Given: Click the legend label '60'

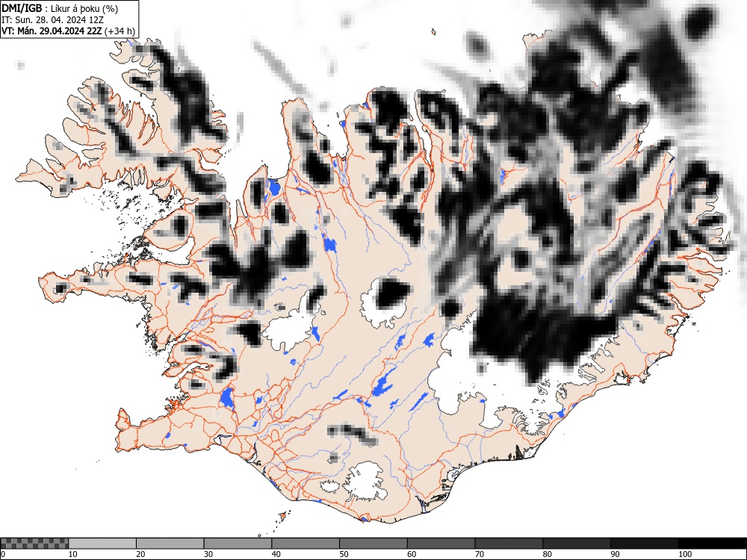Looking at the screenshot, I should point(411,554).
